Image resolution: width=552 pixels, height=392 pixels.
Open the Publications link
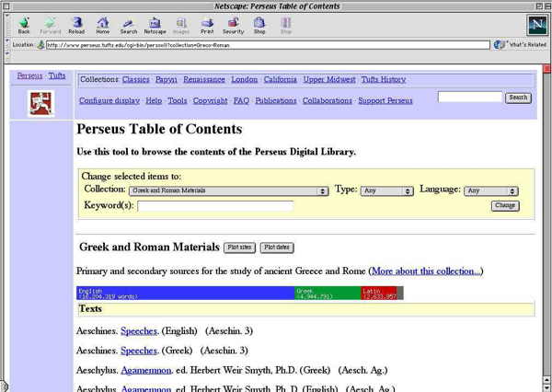click(276, 100)
